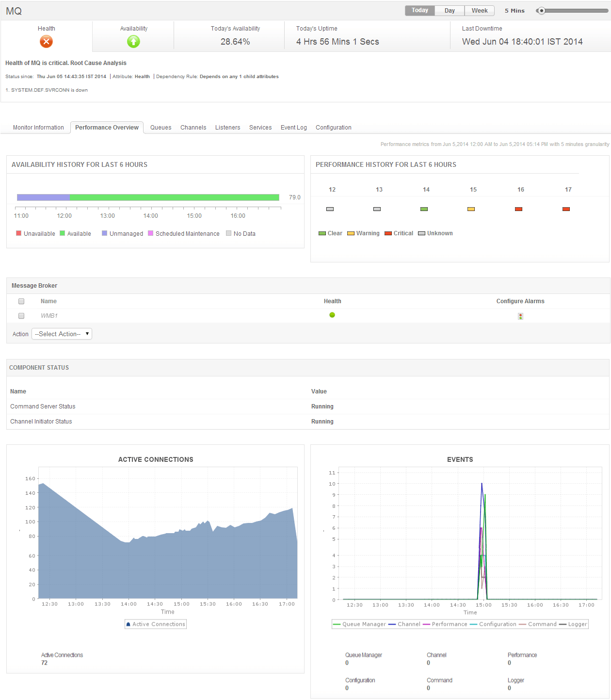611x700 pixels.
Task: Check the WMB1 row checkbox
Action: click(x=21, y=316)
